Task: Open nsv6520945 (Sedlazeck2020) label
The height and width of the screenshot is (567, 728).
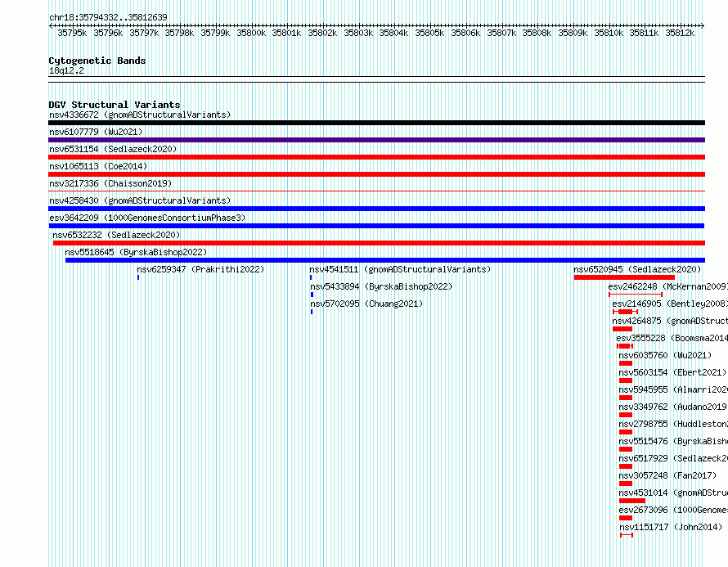Action: [x=637, y=269]
